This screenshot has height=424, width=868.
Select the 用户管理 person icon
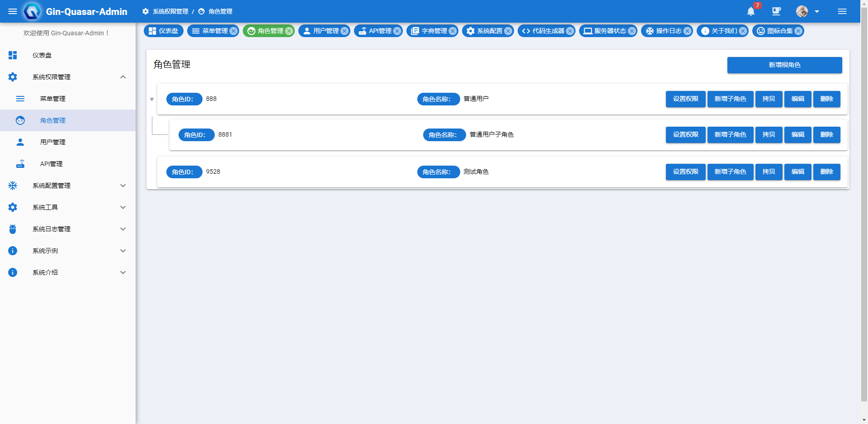[20, 142]
